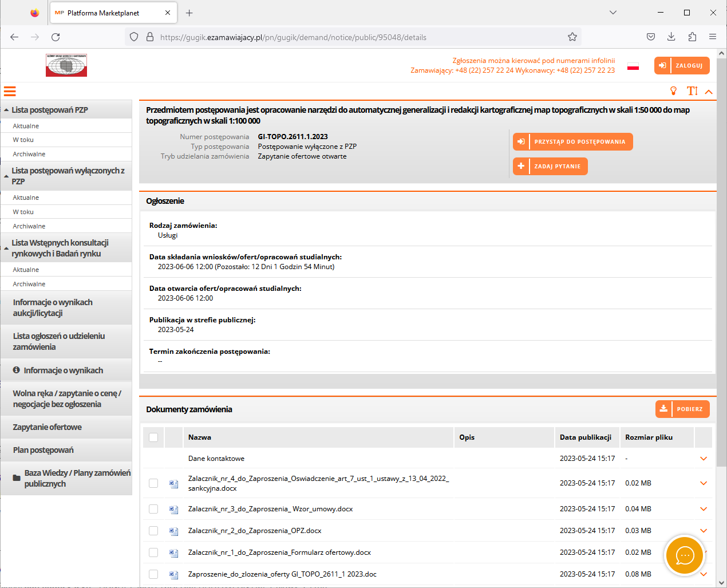The width and height of the screenshot is (727, 588).
Task: Tick checkbox for Zalacznik_nr_3 Wzor_umowy.docx
Action: 153,509
